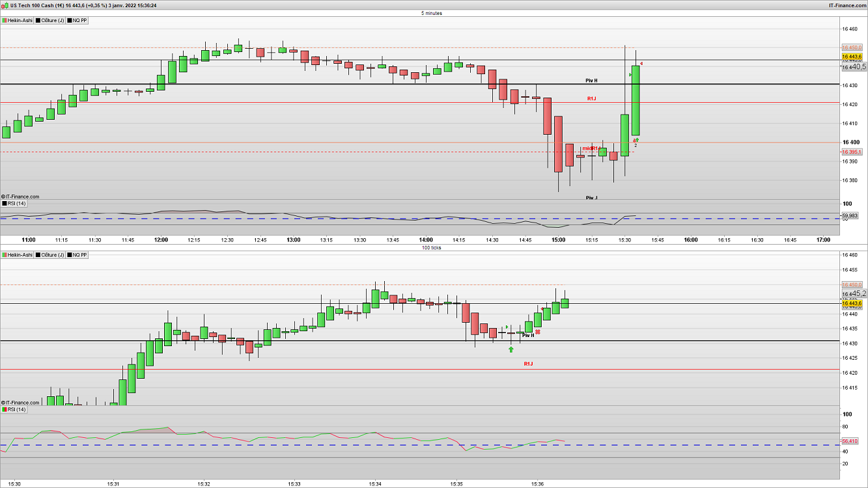868x488 pixels.
Task: Click the '100 ticks' timeframe header
Action: (x=431, y=248)
